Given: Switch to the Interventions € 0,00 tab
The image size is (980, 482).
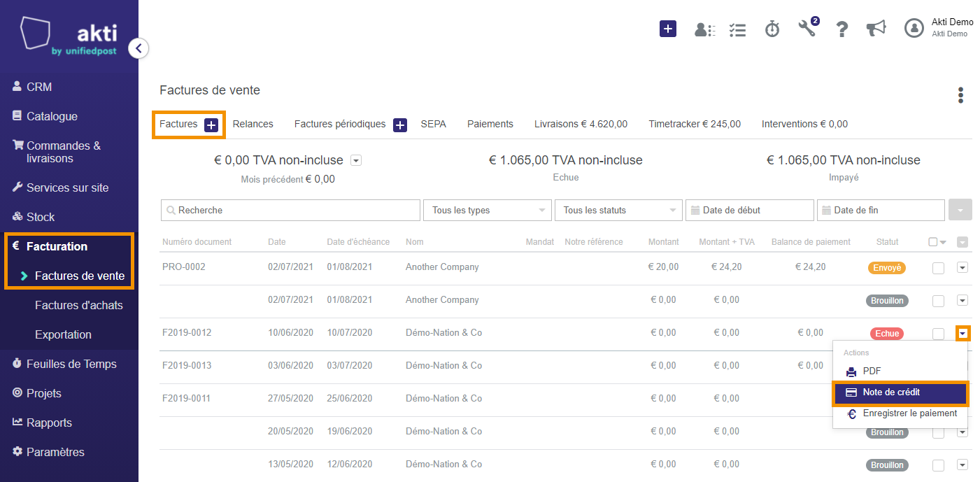Looking at the screenshot, I should 804,124.
